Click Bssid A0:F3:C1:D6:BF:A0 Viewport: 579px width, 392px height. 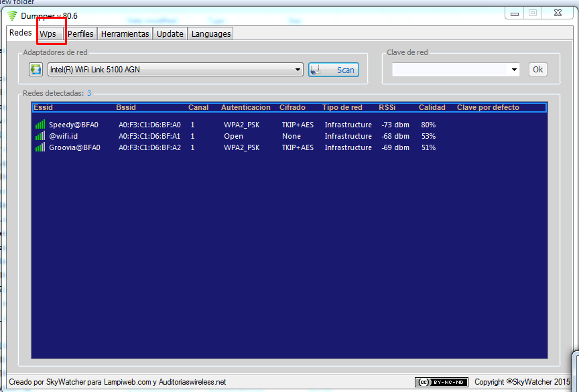(x=149, y=125)
